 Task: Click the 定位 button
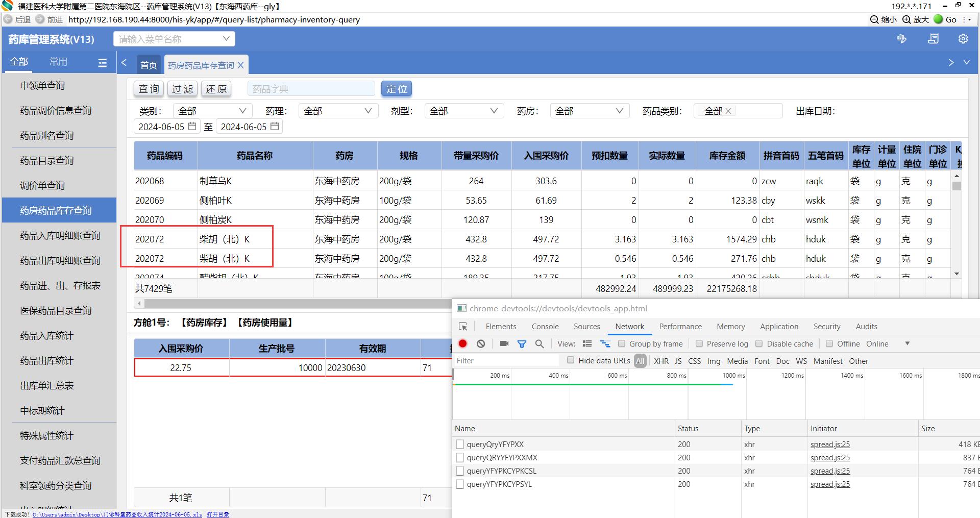pyautogui.click(x=396, y=89)
